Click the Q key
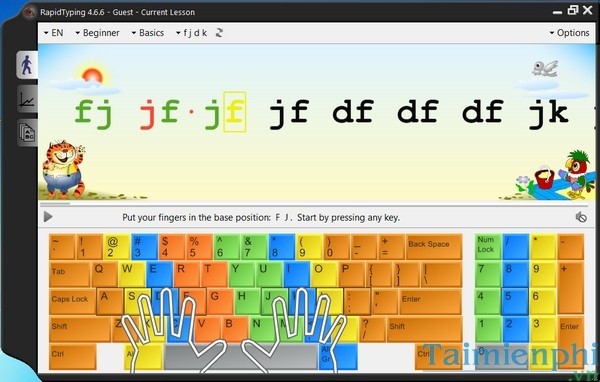The width and height of the screenshot is (600, 382). pos(104,274)
